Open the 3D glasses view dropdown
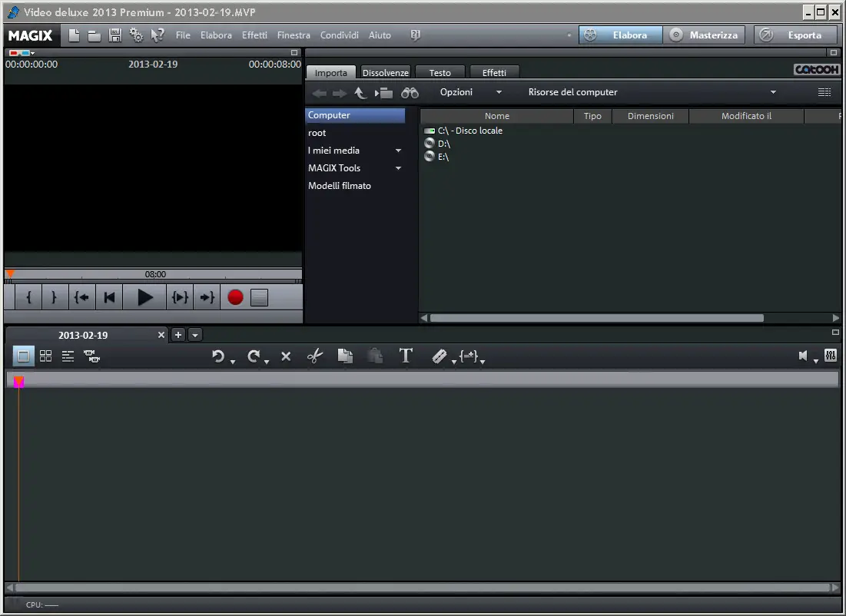Screen dimensions: 846x616 pos(22,53)
